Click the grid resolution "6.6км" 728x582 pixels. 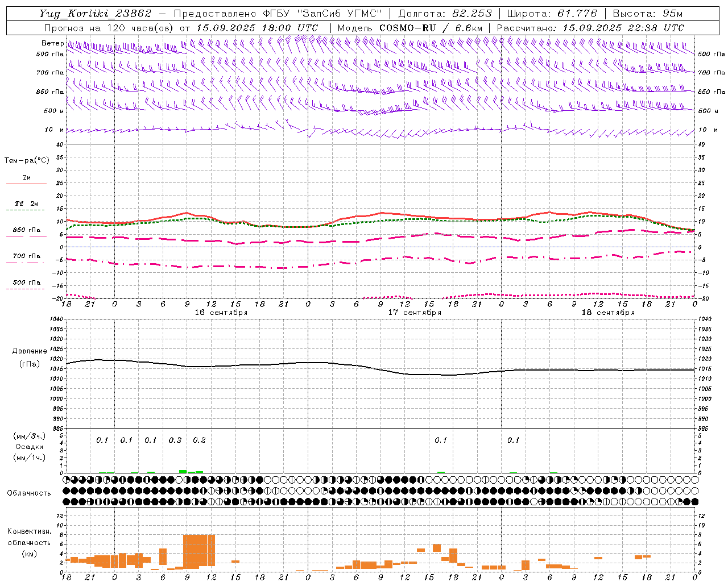click(x=469, y=28)
